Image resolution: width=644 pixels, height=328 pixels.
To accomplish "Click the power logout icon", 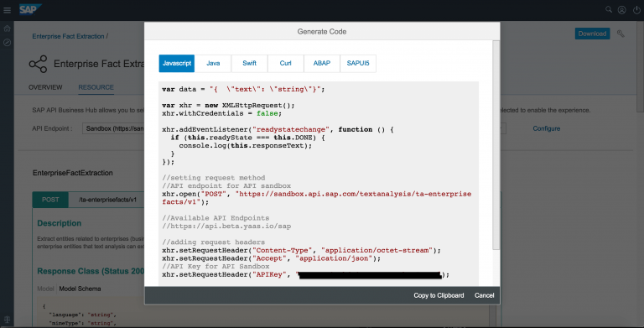I will [636, 10].
